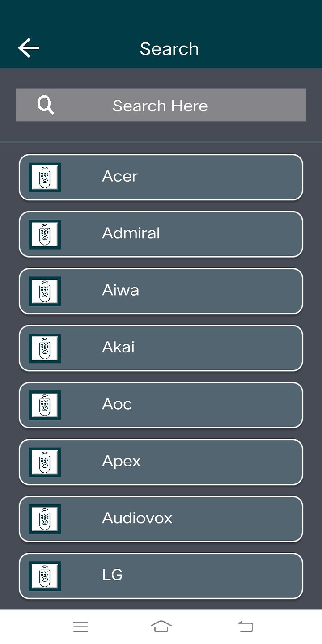Pick the Akai brand label

(119, 347)
